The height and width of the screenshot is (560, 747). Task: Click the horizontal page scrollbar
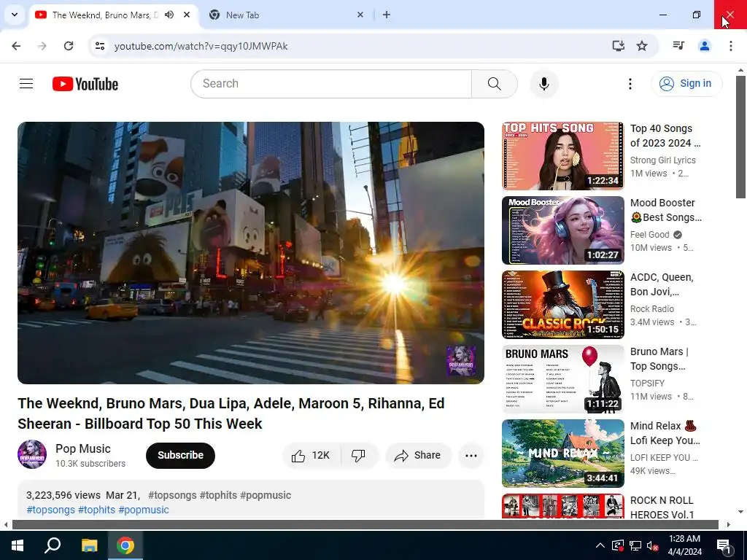[x=365, y=524]
